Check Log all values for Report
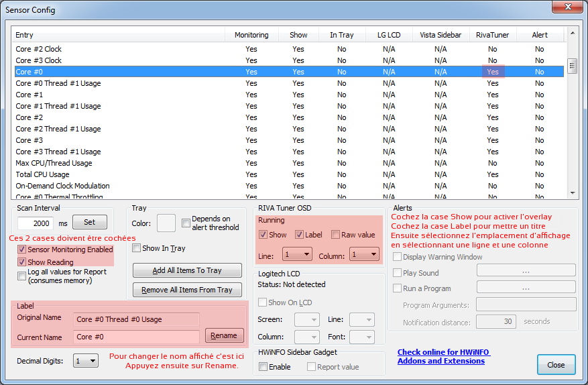The image size is (588, 385). (21, 276)
